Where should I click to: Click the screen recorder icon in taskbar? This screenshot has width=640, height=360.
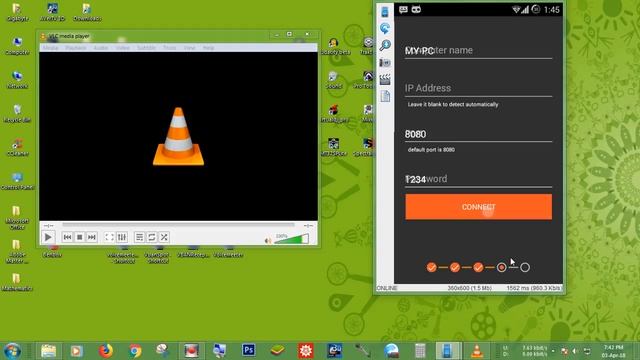coord(191,351)
